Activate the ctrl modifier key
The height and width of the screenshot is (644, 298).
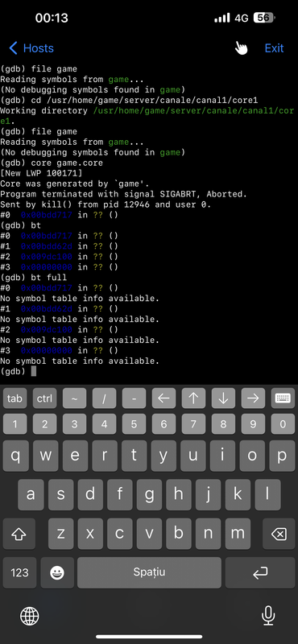pyautogui.click(x=45, y=398)
